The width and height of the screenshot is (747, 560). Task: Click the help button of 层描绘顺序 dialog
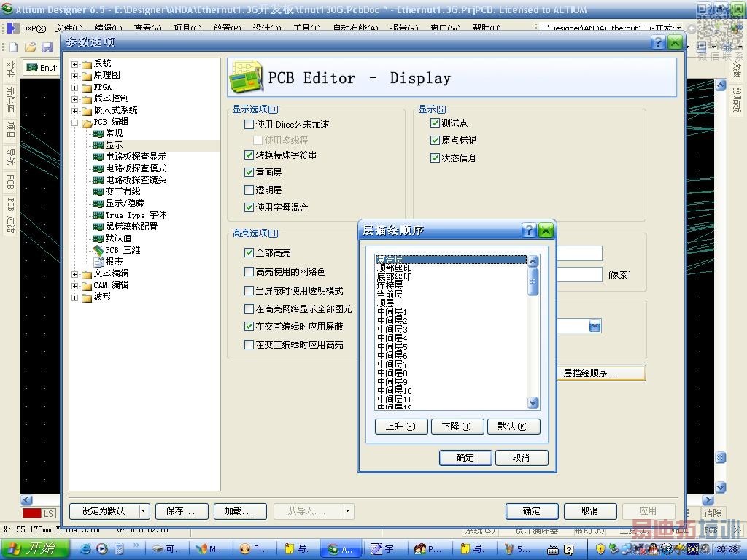(529, 230)
